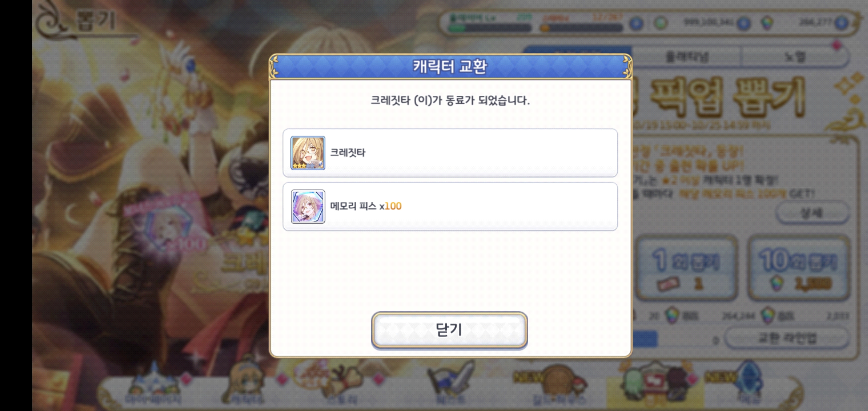Select the 메모리 피스 x100 reward row

coord(450,207)
